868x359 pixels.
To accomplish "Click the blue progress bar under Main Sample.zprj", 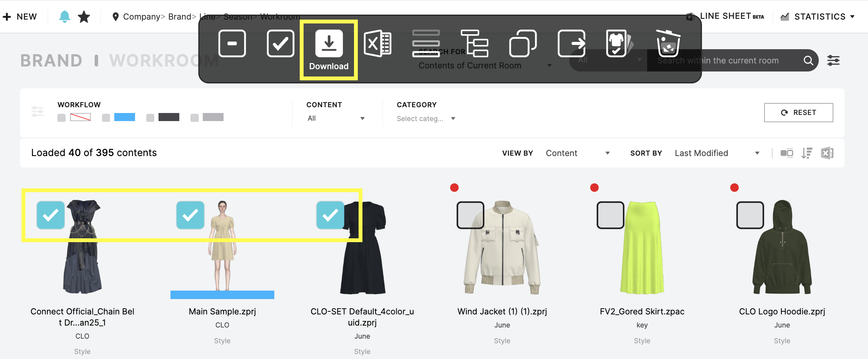I will [222, 295].
